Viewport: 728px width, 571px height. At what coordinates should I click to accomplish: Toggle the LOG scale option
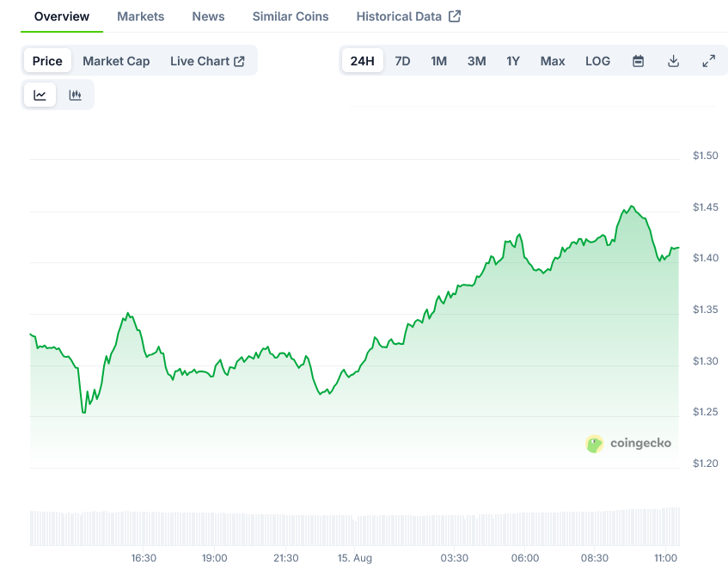click(x=597, y=61)
